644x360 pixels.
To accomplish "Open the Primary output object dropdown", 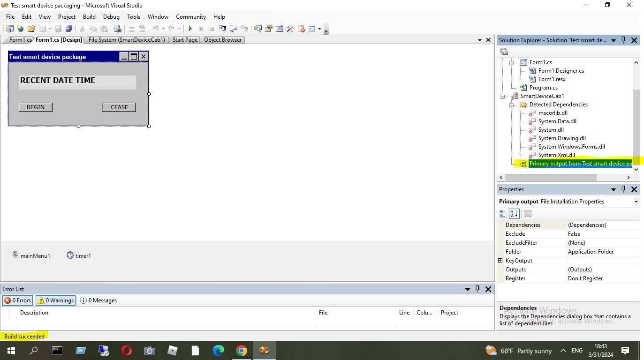I will tap(636, 202).
